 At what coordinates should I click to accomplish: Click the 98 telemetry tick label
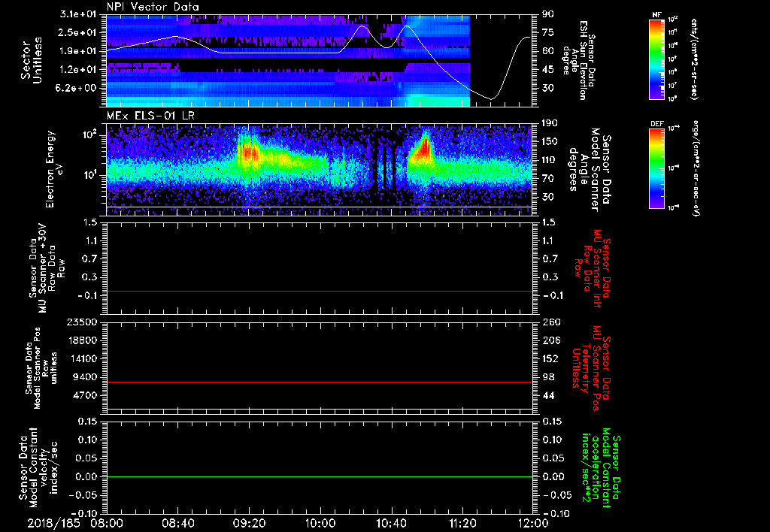[x=548, y=377]
